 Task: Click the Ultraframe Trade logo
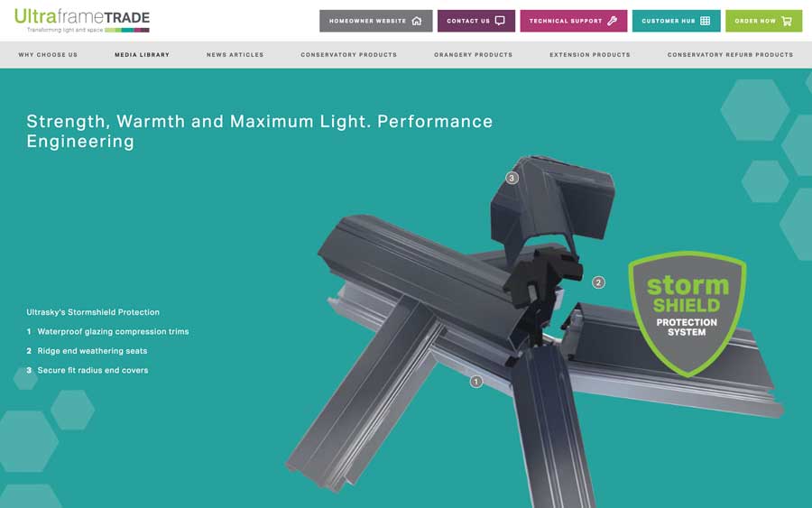point(82,20)
